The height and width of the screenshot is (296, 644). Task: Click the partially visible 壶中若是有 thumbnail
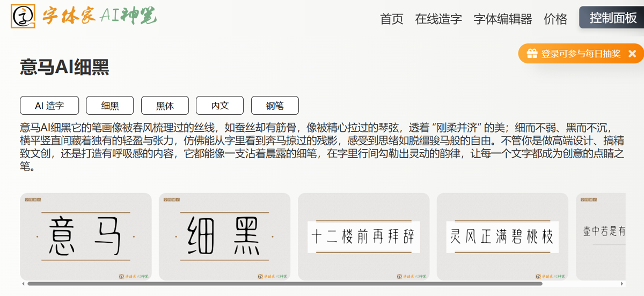coord(601,236)
